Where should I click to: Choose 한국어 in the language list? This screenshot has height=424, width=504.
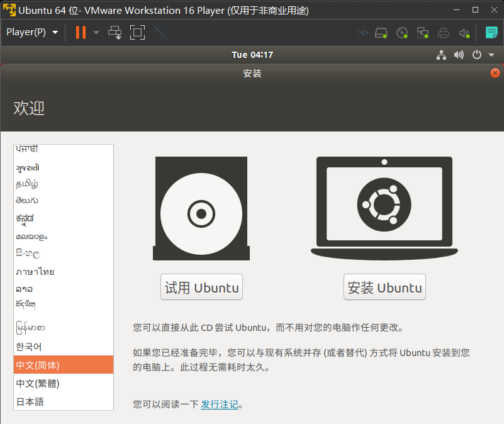point(29,347)
